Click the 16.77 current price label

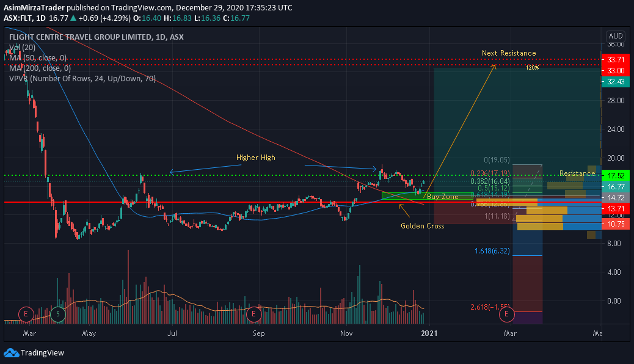(616, 186)
